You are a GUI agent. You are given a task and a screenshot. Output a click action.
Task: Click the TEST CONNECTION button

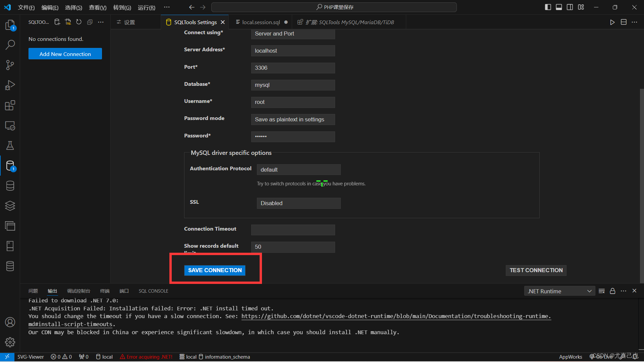pos(536,270)
